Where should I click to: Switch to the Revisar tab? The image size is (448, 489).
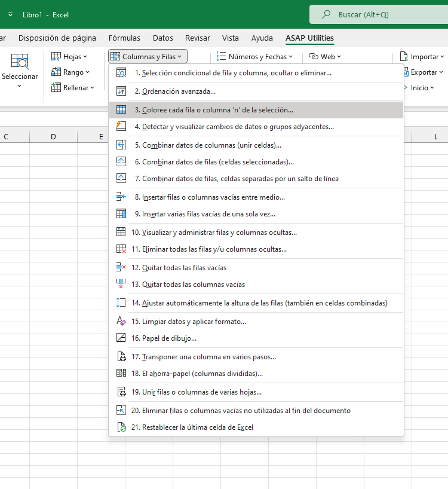[198, 38]
